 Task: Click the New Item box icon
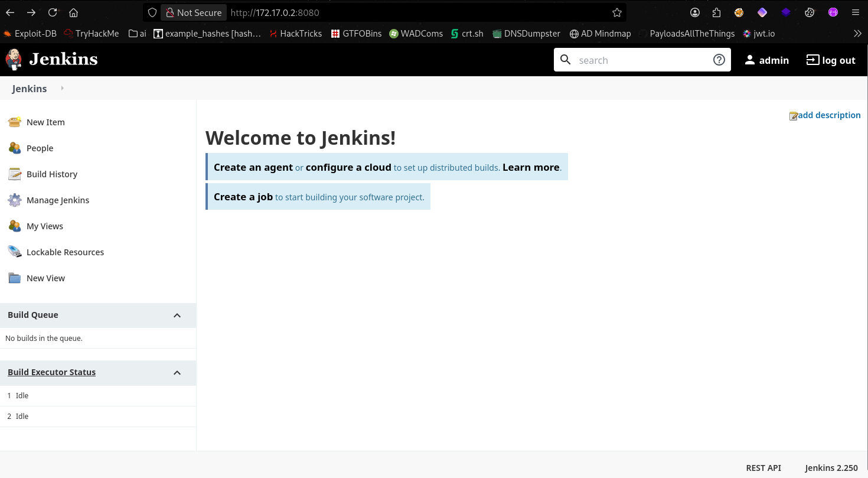[15, 122]
